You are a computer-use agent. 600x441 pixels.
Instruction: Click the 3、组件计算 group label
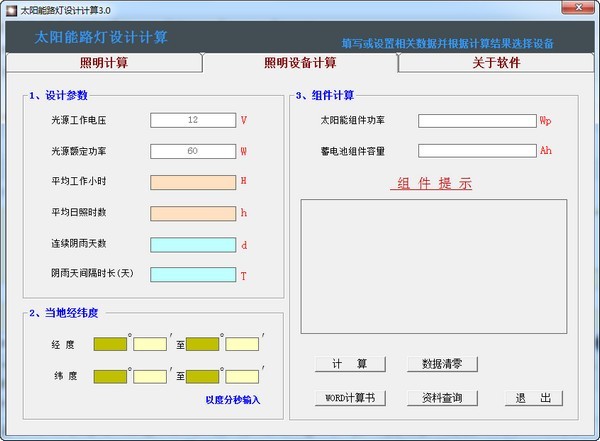325,95
